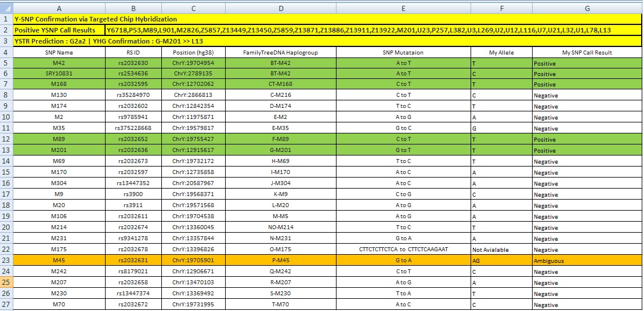Screen dimensions: 644x311
Task: Select the SNP Name header cell
Action: tap(59, 52)
